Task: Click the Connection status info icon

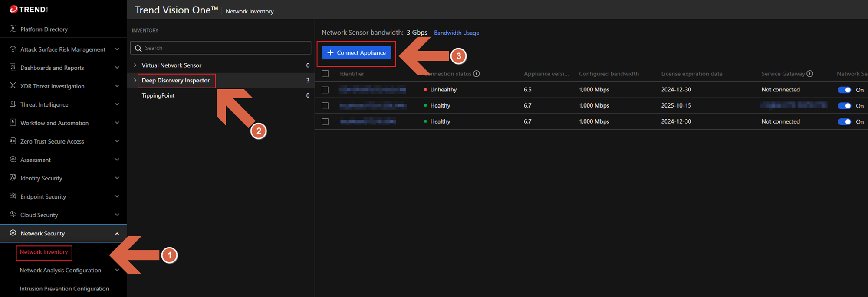Action: (x=477, y=74)
